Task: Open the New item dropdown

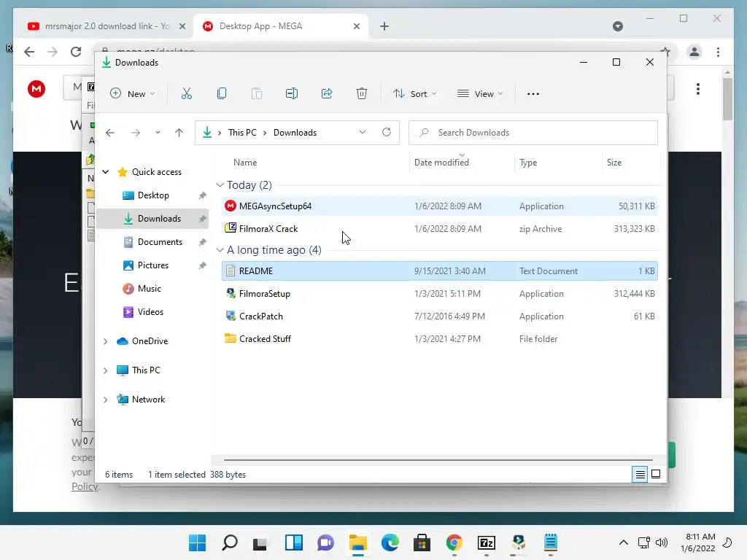Action: click(133, 94)
